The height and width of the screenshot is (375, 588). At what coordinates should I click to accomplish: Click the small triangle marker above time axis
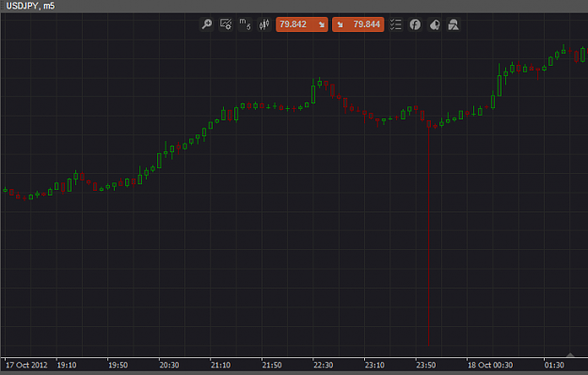pyautogui.click(x=570, y=354)
